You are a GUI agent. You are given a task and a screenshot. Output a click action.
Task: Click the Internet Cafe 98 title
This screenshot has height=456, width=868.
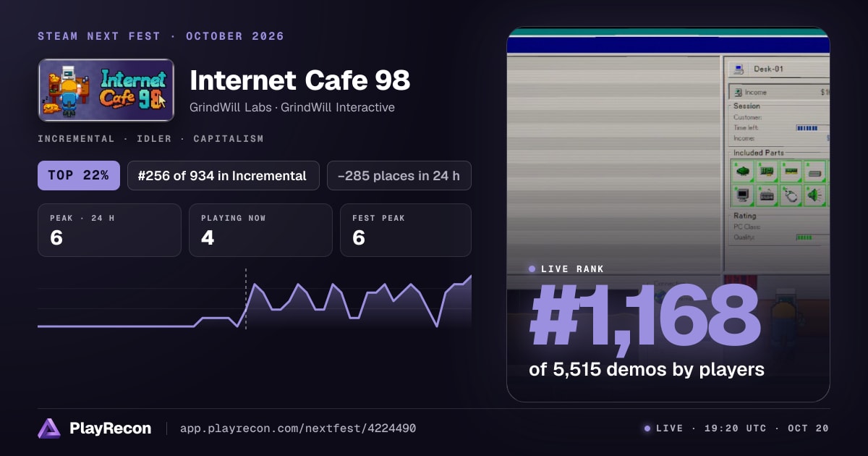point(299,80)
